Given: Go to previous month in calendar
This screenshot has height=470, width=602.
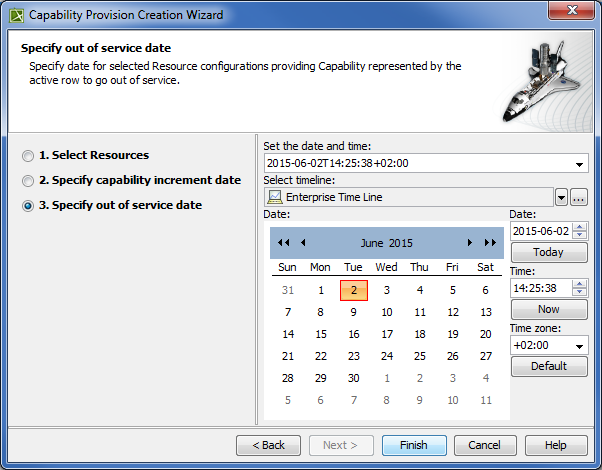Looking at the screenshot, I should click(x=303, y=243).
